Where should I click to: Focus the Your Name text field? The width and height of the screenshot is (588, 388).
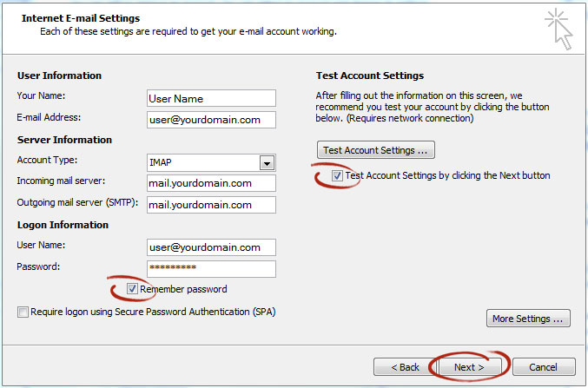pyautogui.click(x=211, y=98)
